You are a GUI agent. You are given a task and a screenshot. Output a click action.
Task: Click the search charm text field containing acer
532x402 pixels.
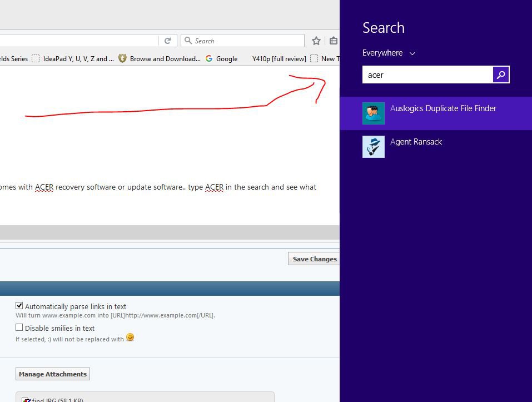click(427, 75)
